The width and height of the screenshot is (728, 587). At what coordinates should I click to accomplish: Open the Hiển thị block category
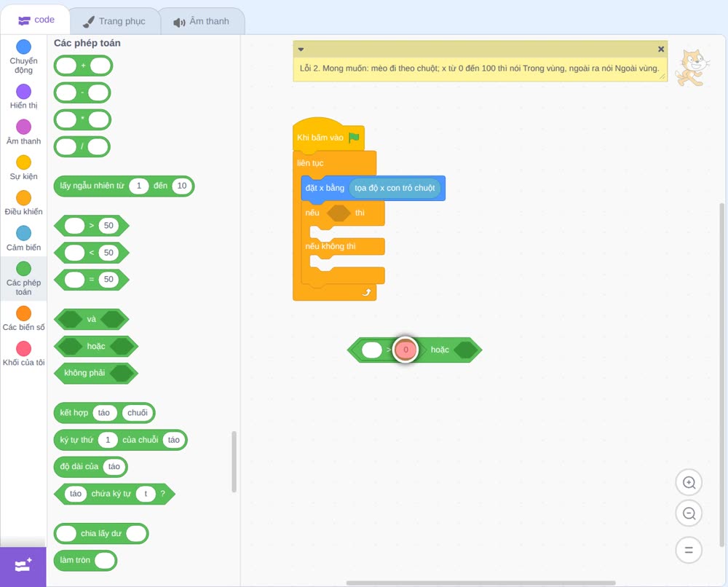(24, 97)
